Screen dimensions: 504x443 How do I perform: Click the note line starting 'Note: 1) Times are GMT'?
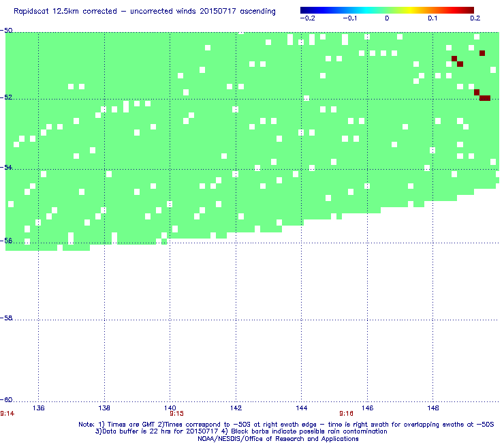[x=286, y=425]
